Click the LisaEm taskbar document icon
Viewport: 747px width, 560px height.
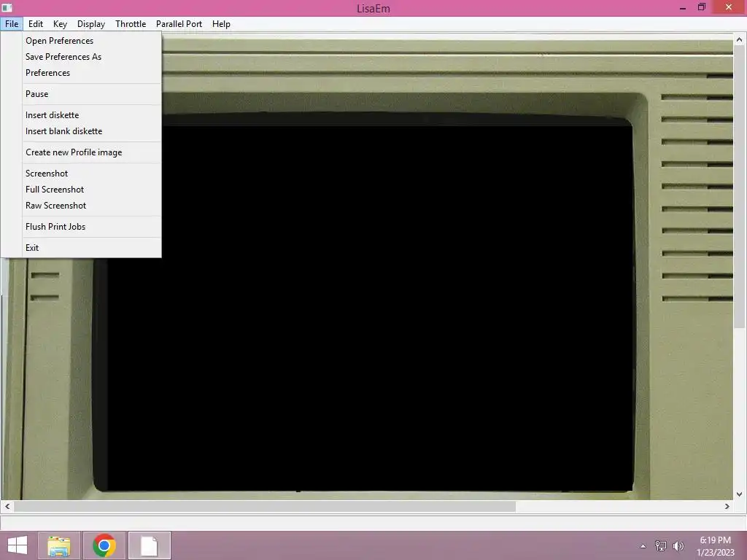[149, 545]
